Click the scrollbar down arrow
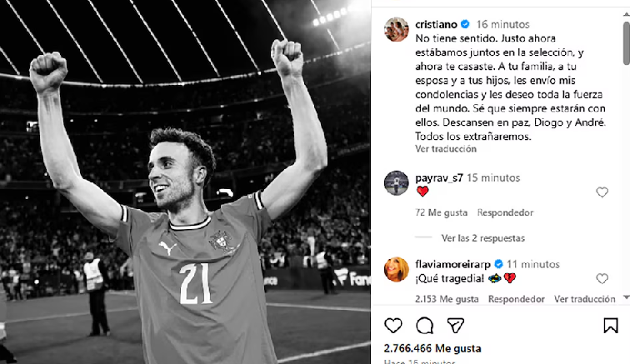Screen dimensions: 630x364 [x=627, y=297]
